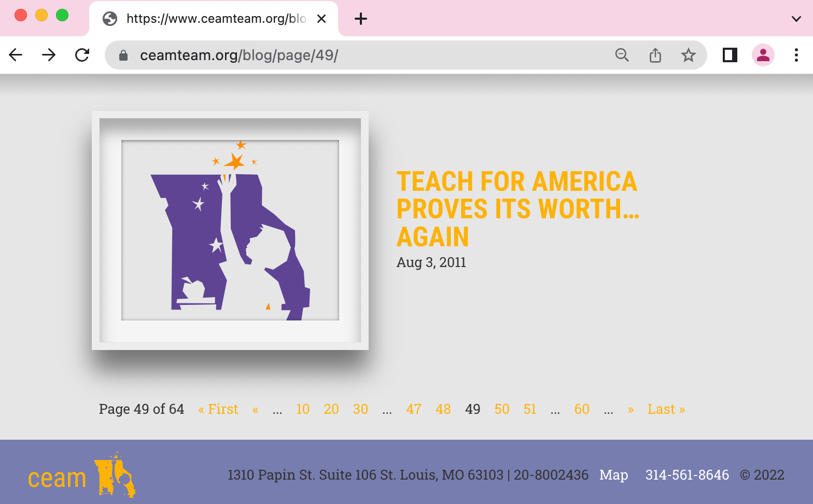Open the Teach For America article title
This screenshot has width=813, height=504.
click(517, 209)
